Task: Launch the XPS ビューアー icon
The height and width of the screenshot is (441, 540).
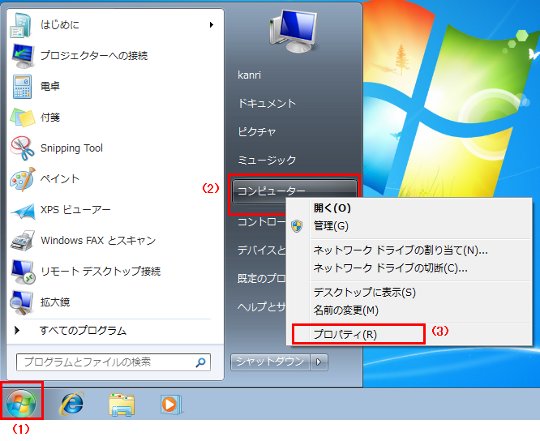Action: 23,210
